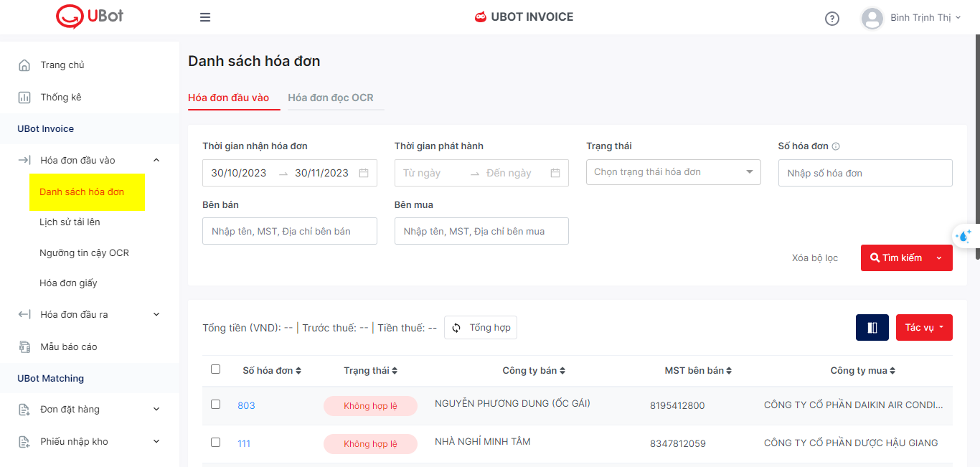This screenshot has height=467, width=980.
Task: Sort by Số hóa đơn column
Action: click(272, 371)
